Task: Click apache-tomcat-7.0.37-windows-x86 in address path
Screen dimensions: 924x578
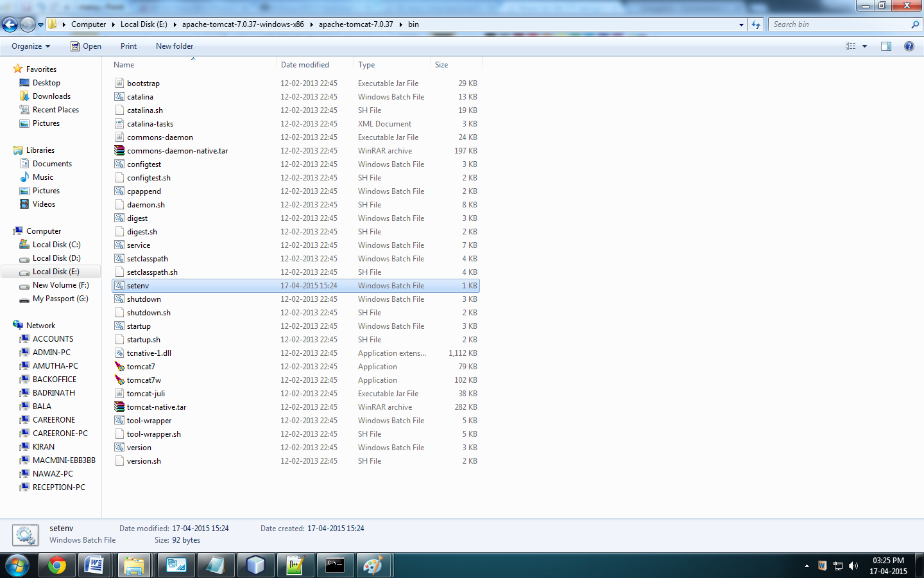Action: pos(243,24)
